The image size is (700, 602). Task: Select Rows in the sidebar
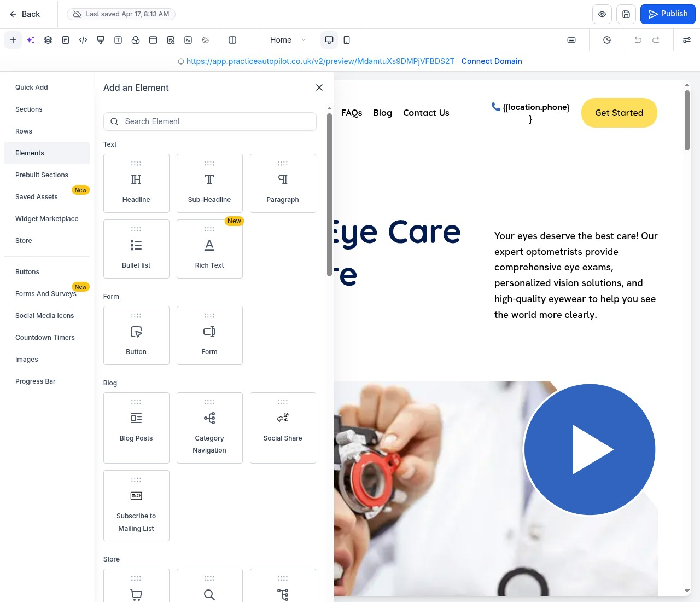point(47,131)
